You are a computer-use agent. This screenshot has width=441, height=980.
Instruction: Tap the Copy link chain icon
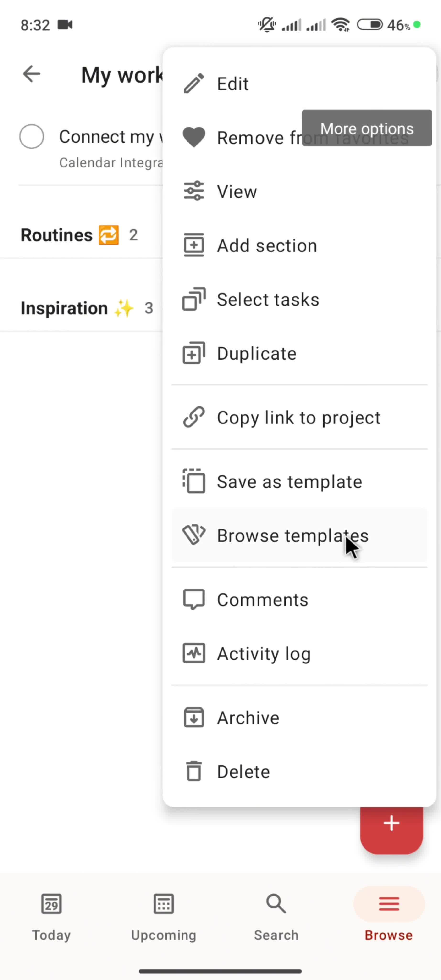(193, 417)
